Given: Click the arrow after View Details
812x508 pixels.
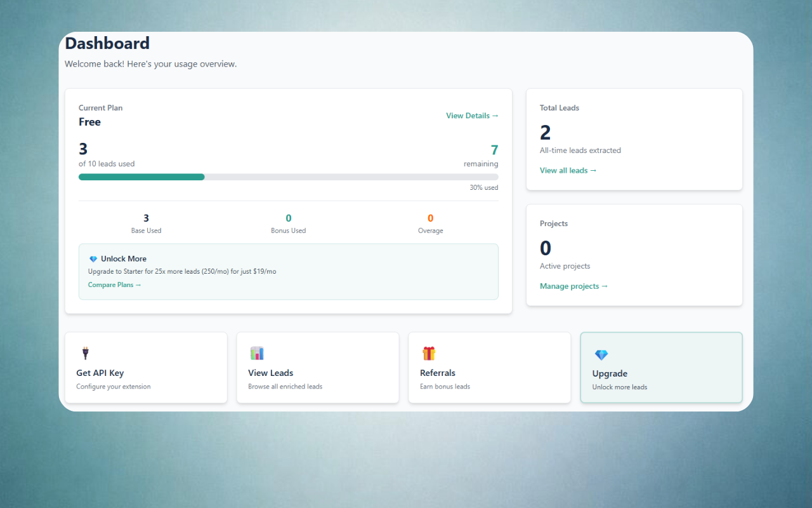Looking at the screenshot, I should click(496, 116).
